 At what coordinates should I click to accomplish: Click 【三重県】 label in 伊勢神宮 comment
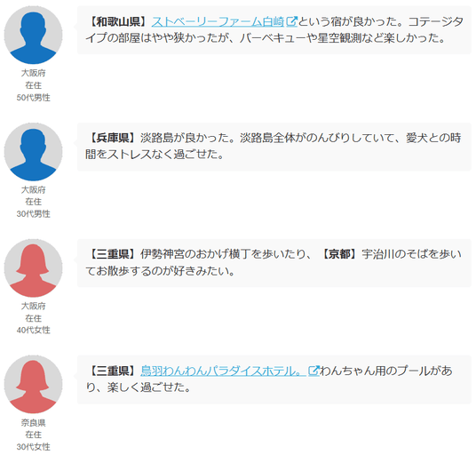113,254
